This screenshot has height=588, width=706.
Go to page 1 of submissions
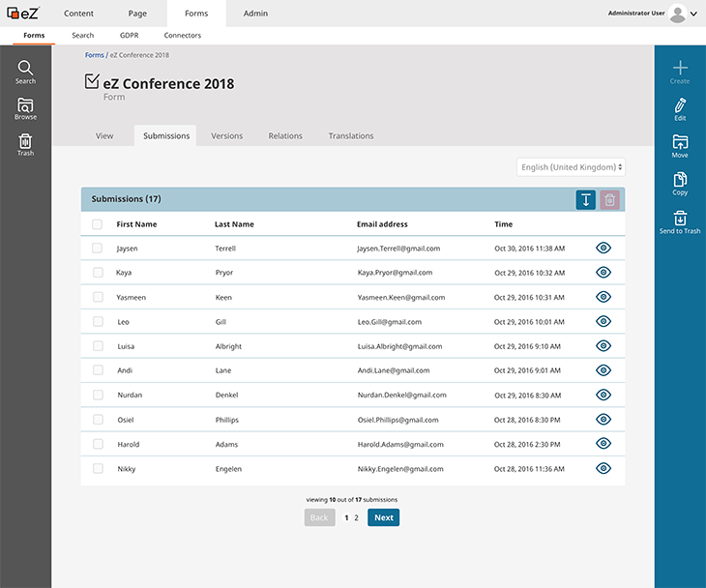346,517
